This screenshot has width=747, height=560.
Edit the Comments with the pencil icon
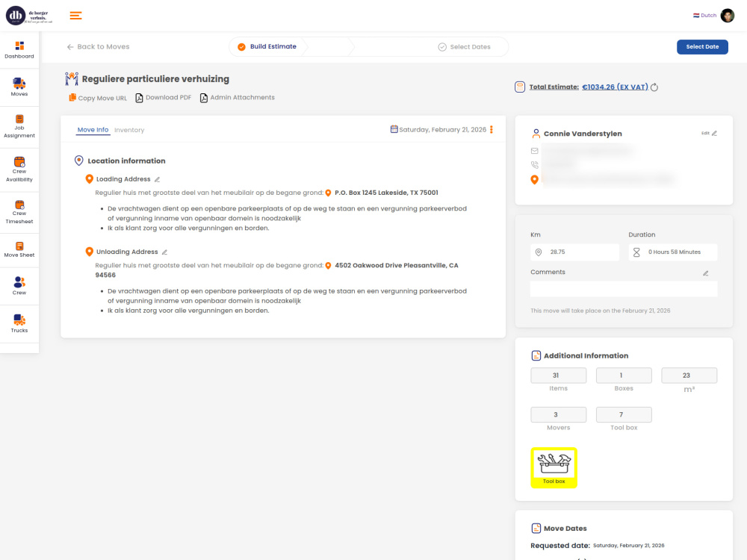706,273
